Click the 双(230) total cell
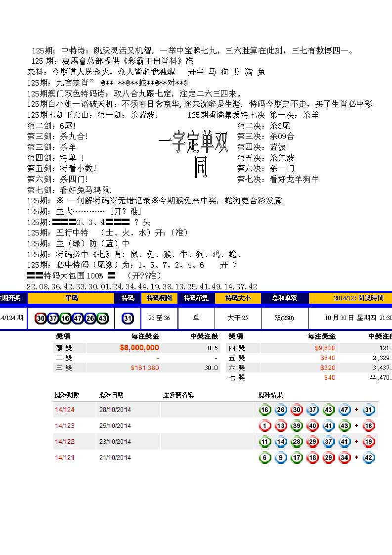This screenshot has width=392, height=555. [284, 318]
